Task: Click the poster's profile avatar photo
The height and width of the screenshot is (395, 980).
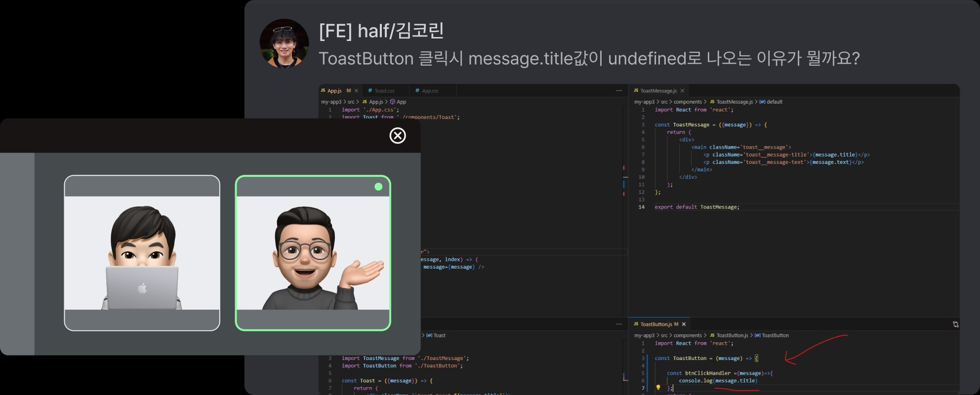Action: [x=284, y=44]
